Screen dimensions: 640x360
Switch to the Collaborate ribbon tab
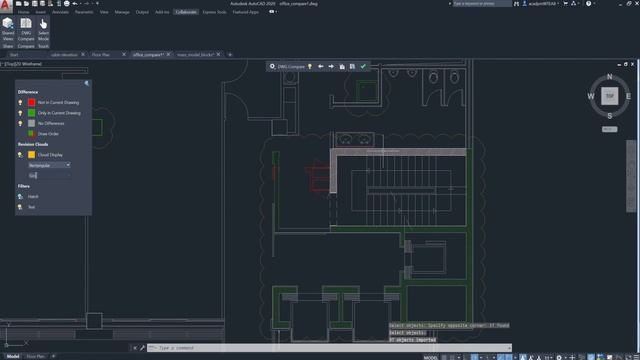point(186,12)
